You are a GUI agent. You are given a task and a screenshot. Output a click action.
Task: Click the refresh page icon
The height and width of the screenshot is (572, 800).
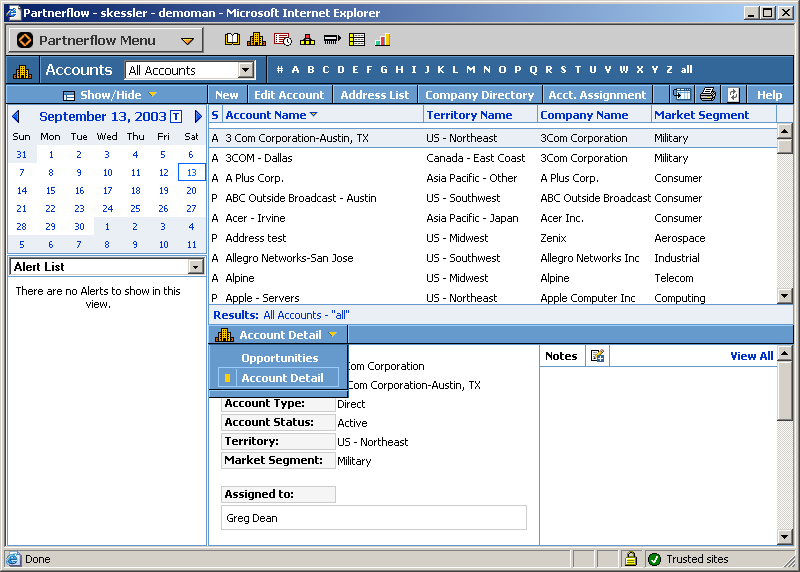tap(733, 94)
